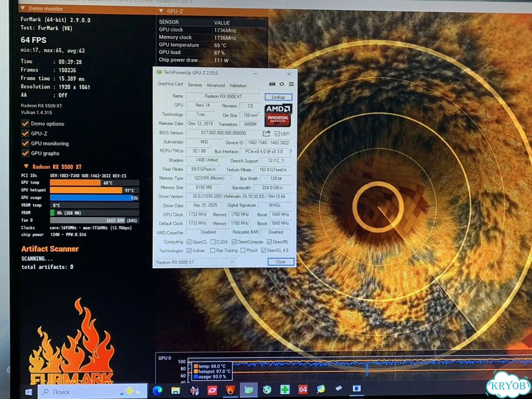The image size is (532, 399).
Task: Open the Radeon RX 5500 XT GPU dropdown
Action: tap(195, 262)
